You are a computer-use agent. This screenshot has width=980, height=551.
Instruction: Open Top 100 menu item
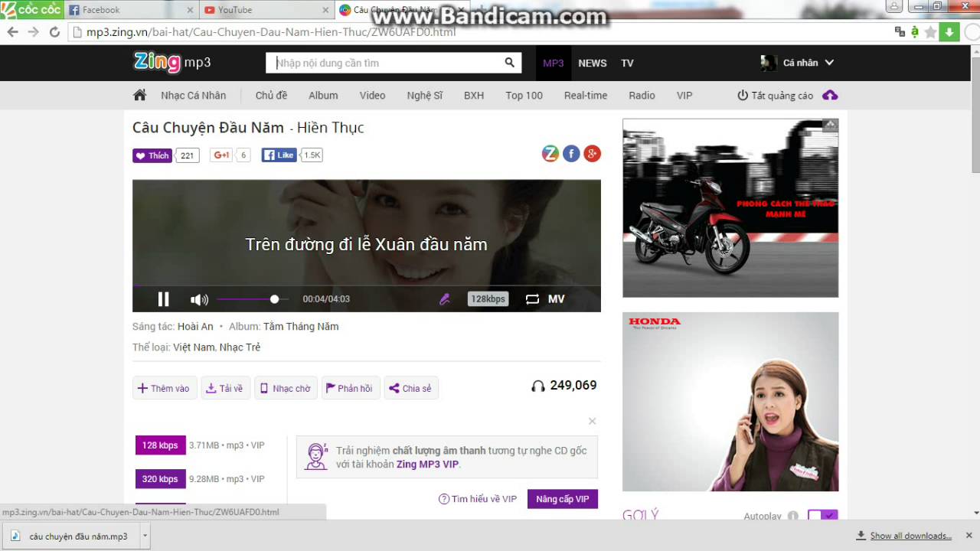[524, 96]
